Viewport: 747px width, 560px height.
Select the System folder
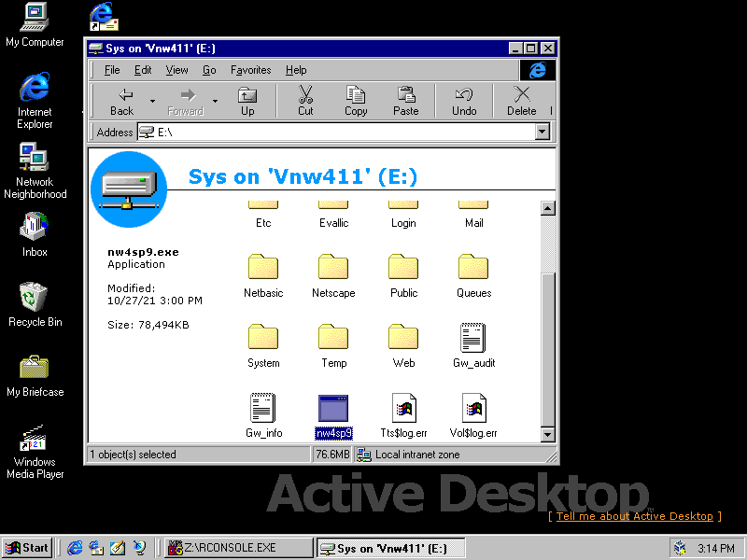pos(263,345)
